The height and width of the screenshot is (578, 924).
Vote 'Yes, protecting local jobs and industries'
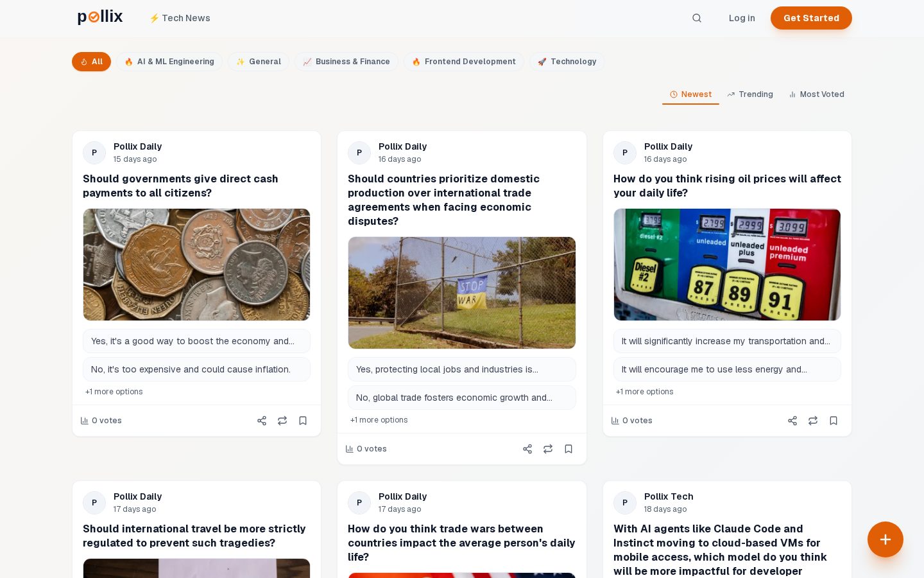[462, 369]
